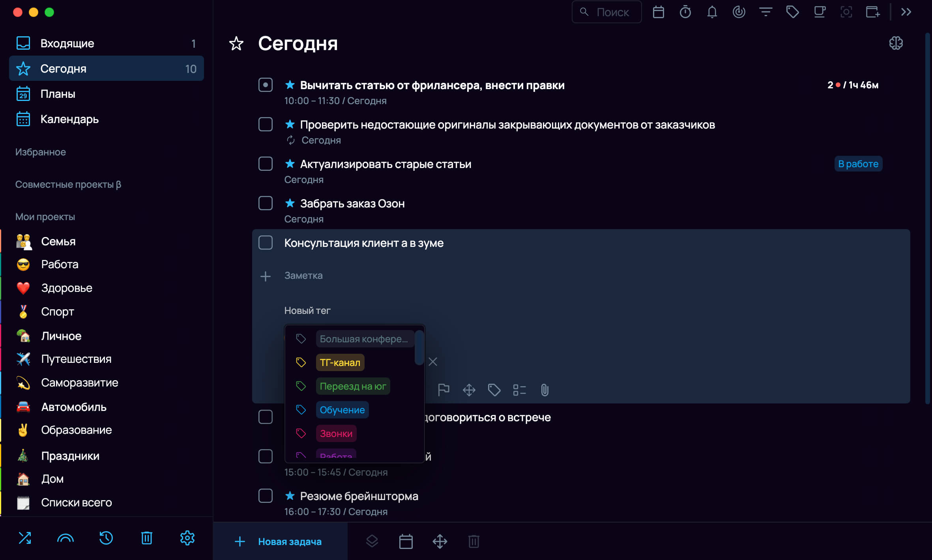Viewport: 932px width, 560px height.
Task: Open the AI brain icon near title
Action: point(896,43)
